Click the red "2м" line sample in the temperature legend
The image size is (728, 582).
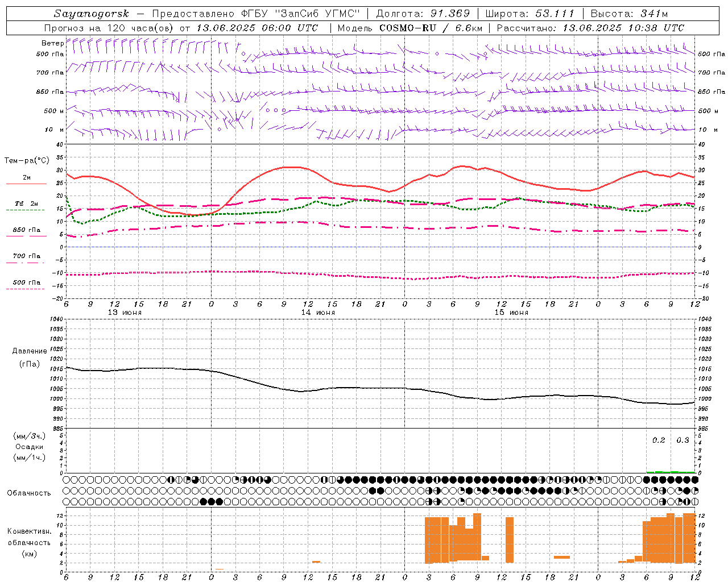(26, 184)
